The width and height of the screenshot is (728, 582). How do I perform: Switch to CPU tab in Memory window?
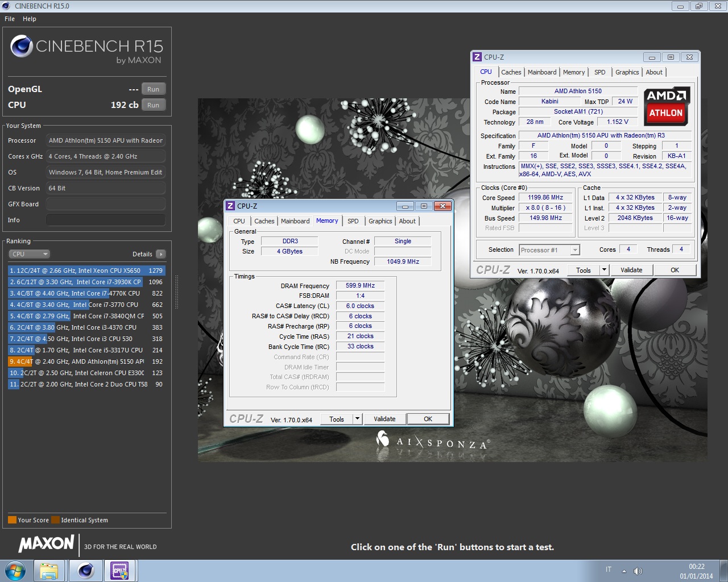[x=239, y=221]
